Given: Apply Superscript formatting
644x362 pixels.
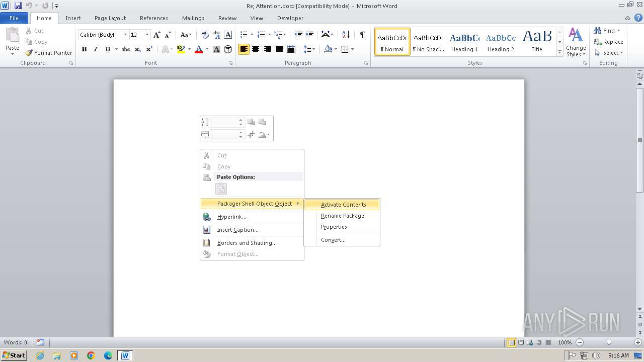Looking at the screenshot, I should coord(149,49).
